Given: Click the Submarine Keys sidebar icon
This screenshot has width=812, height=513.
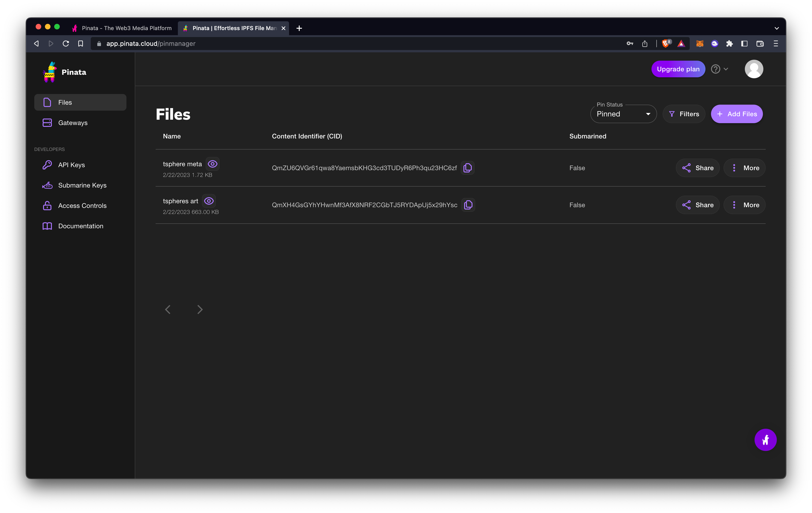Looking at the screenshot, I should (x=47, y=185).
